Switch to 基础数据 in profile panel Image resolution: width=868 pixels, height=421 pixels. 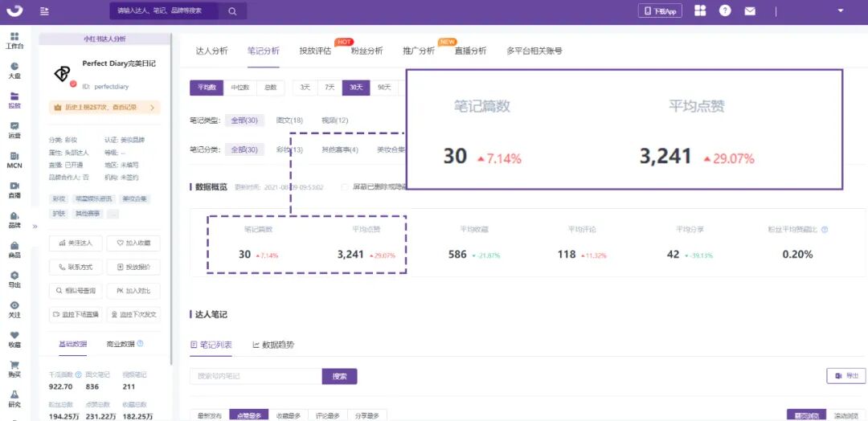coord(72,344)
